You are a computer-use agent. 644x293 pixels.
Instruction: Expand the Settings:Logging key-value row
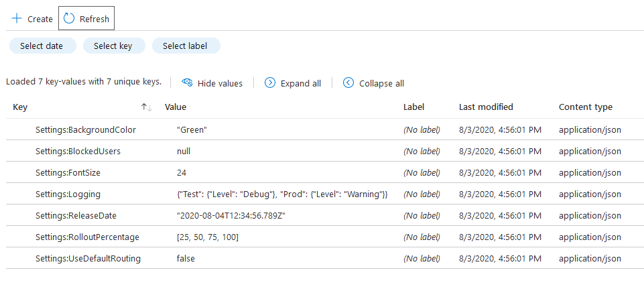68,194
